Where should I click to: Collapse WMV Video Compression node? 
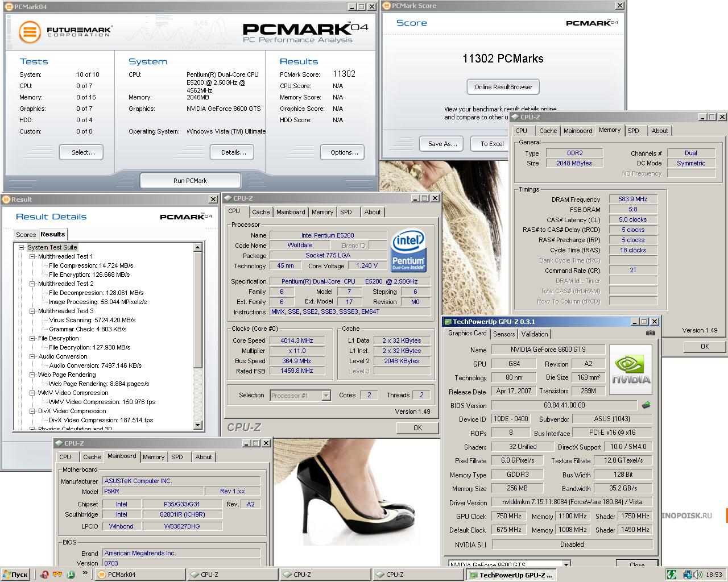point(32,393)
